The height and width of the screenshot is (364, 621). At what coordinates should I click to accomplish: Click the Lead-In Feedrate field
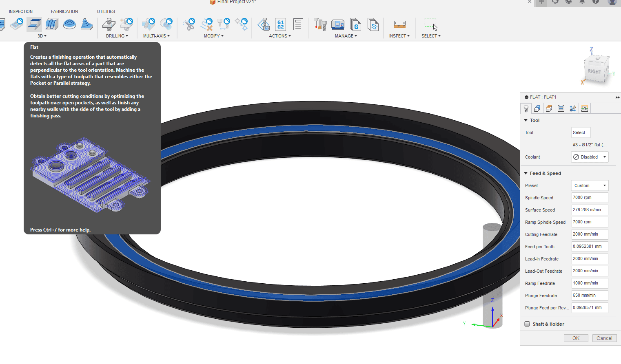pyautogui.click(x=590, y=259)
